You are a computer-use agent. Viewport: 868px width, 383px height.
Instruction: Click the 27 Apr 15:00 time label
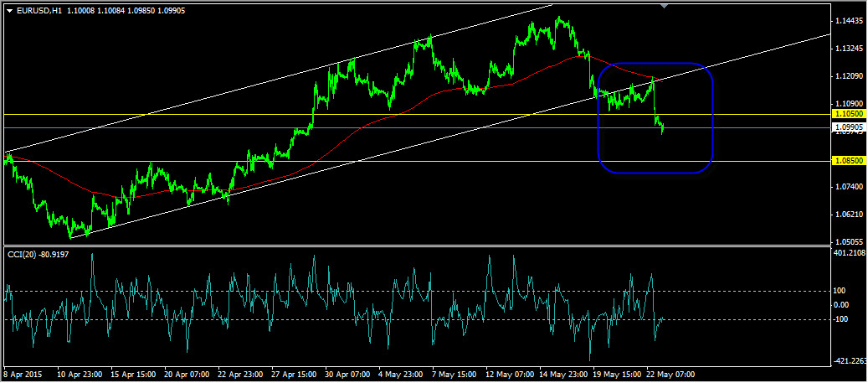pos(294,374)
